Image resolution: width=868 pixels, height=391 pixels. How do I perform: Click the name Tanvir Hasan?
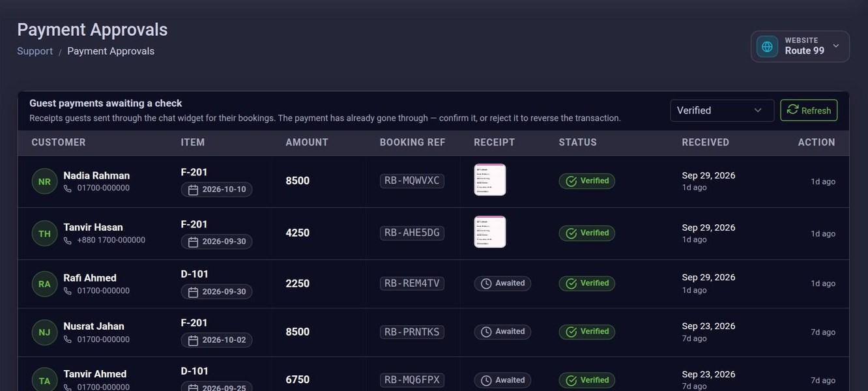93,227
